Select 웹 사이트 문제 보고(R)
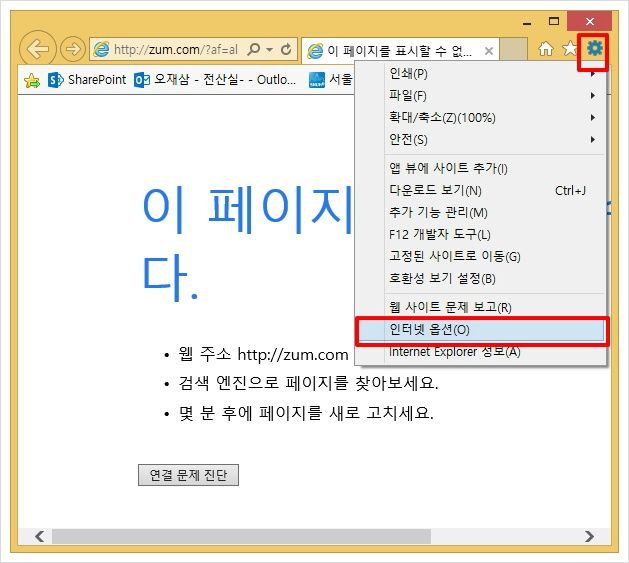 pos(480,307)
